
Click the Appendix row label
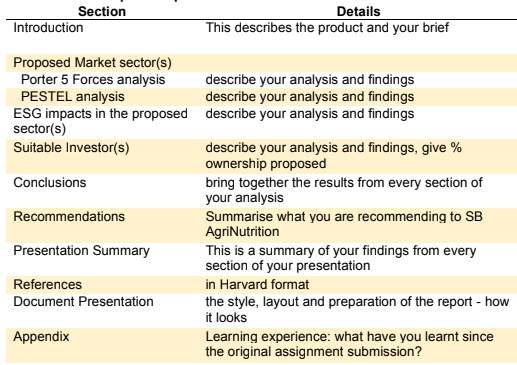click(x=41, y=337)
